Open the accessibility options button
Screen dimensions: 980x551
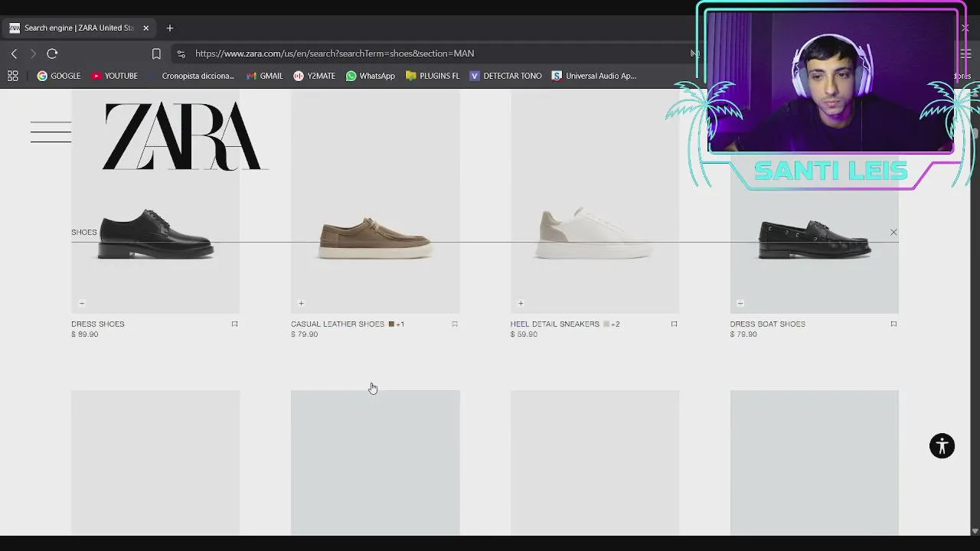click(942, 446)
